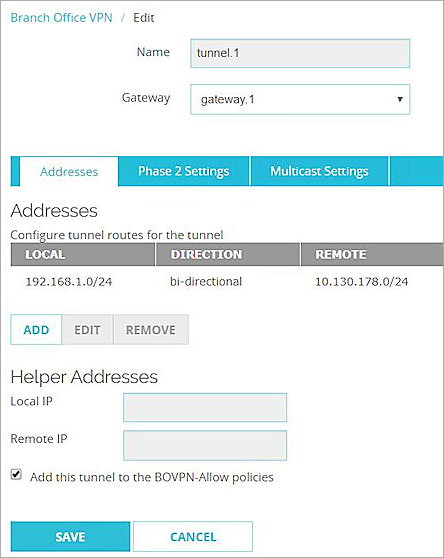Viewport: 444px width, 558px height.
Task: Open the Branch Office VPN breadcrumb link
Action: click(x=61, y=17)
